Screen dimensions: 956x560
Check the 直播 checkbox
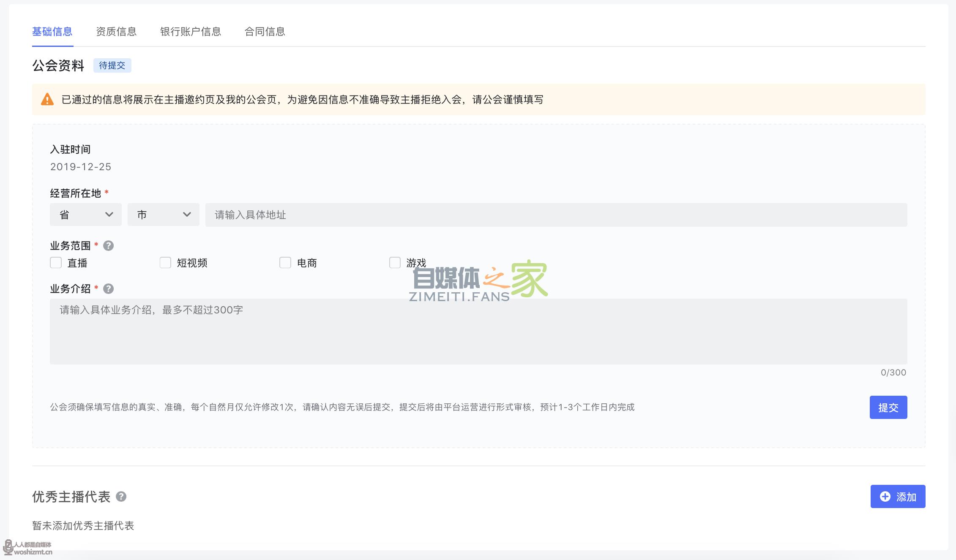56,263
